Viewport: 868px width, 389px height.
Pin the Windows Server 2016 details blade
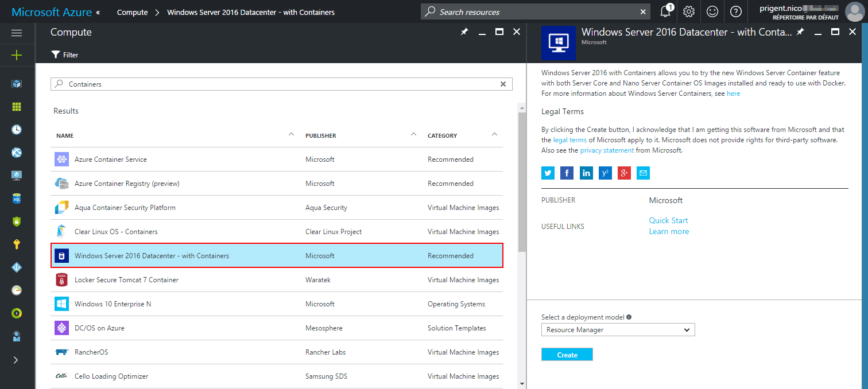[x=800, y=32]
